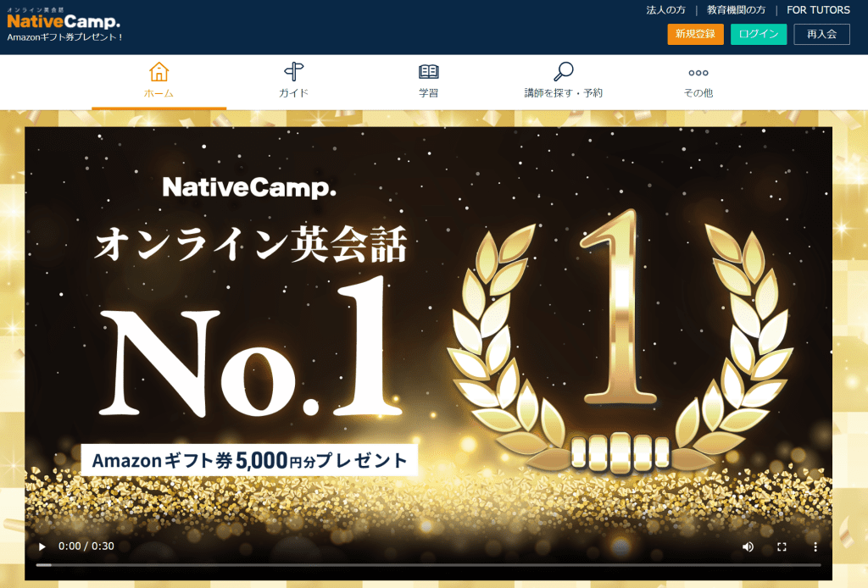
Task: Open the 教育機関の方 link
Action: 737,10
